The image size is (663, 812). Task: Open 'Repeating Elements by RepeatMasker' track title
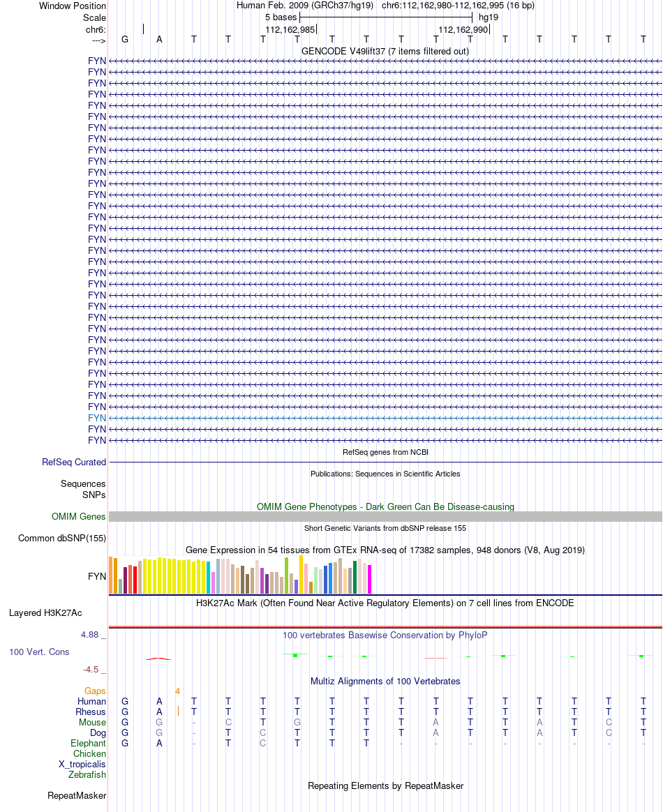pyautogui.click(x=385, y=785)
